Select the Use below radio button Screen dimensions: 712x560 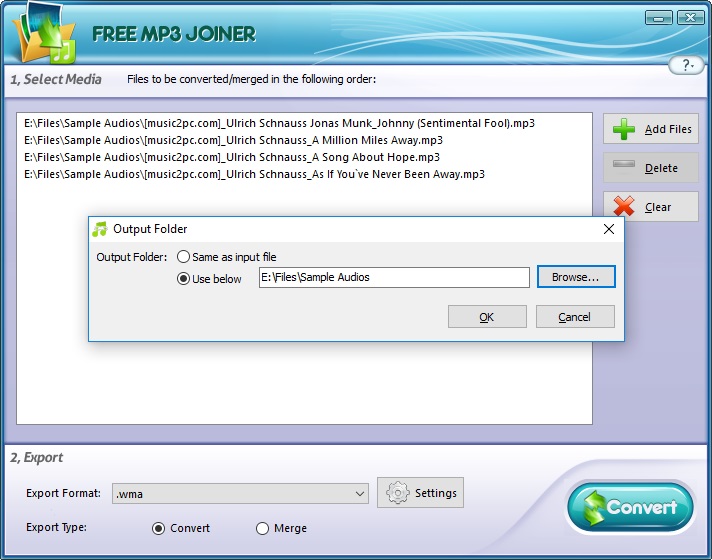point(183,278)
